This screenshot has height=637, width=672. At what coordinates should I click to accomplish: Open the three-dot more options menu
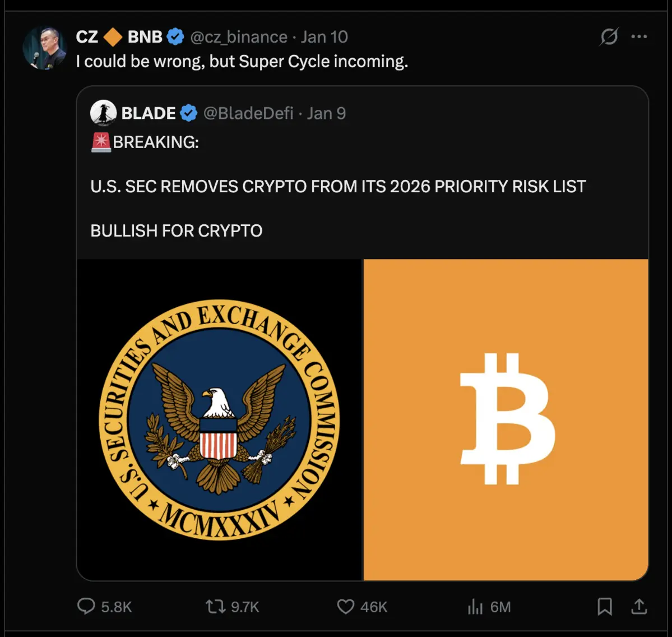[639, 37]
